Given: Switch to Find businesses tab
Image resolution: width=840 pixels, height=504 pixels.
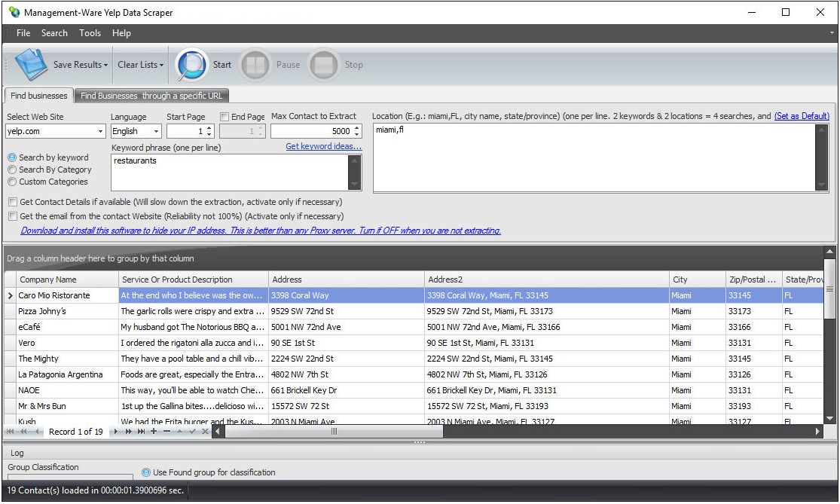Looking at the screenshot, I should pos(39,96).
